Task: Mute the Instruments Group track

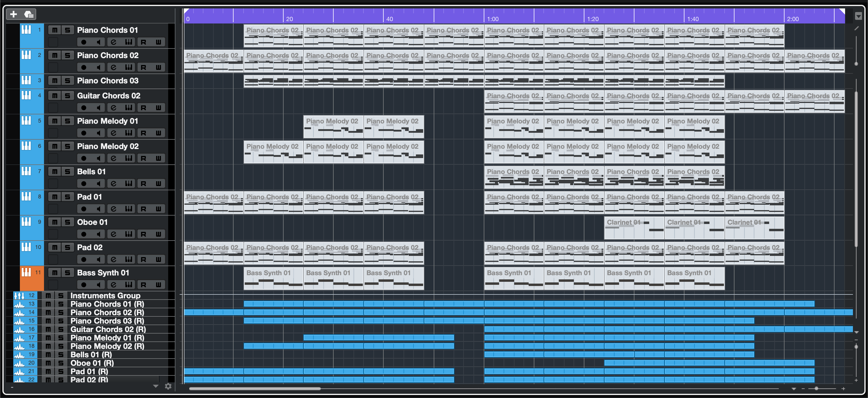Action: pyautogui.click(x=48, y=296)
